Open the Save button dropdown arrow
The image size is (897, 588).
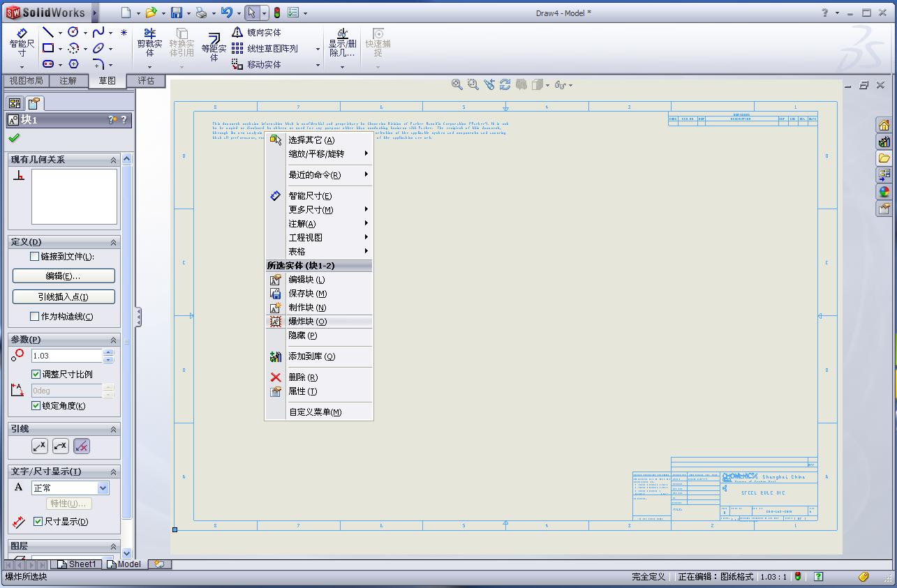coord(188,13)
